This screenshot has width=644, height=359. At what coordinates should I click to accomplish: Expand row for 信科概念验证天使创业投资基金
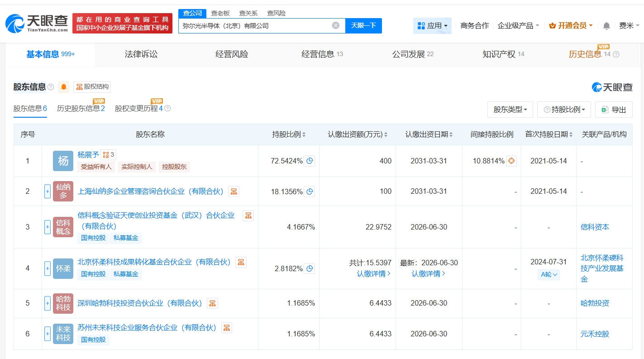tap(48, 227)
